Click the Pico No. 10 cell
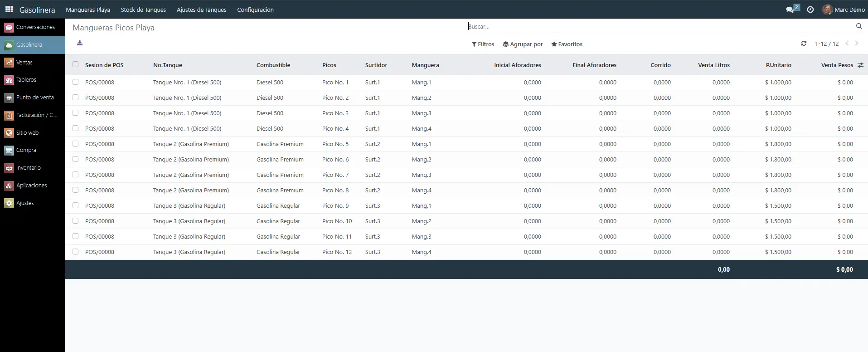Image resolution: width=868 pixels, height=352 pixels. pyautogui.click(x=337, y=221)
